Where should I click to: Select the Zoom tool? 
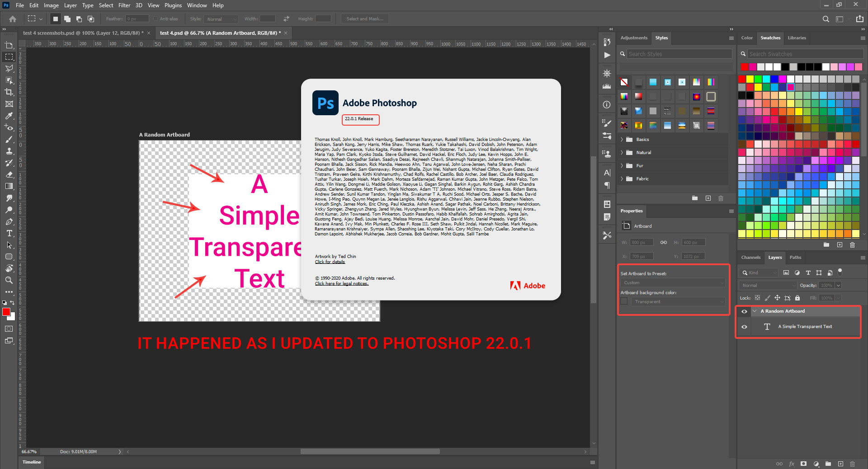point(9,280)
